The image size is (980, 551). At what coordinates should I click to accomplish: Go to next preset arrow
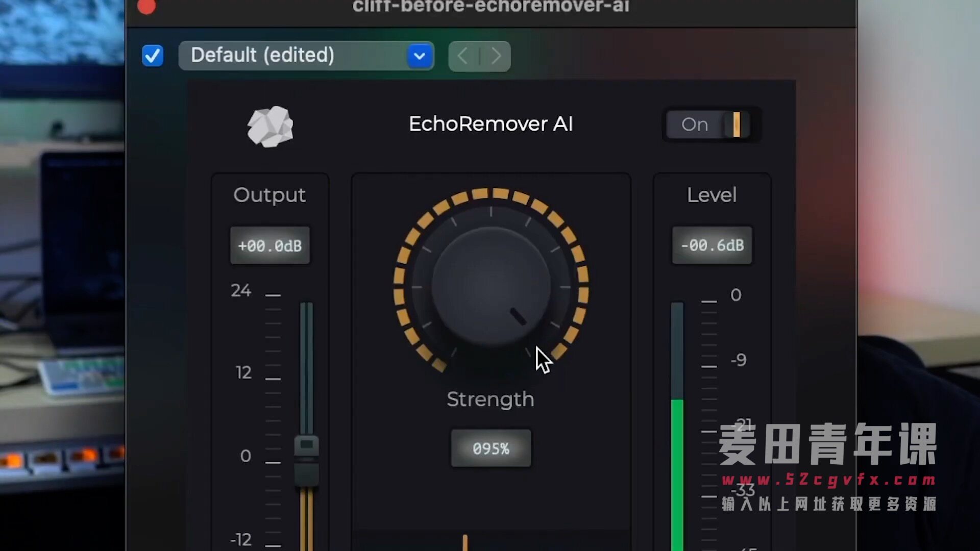click(496, 56)
